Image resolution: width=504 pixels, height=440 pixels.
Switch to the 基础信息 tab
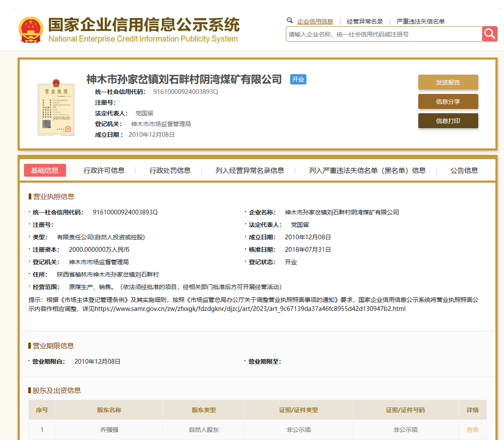[45, 170]
